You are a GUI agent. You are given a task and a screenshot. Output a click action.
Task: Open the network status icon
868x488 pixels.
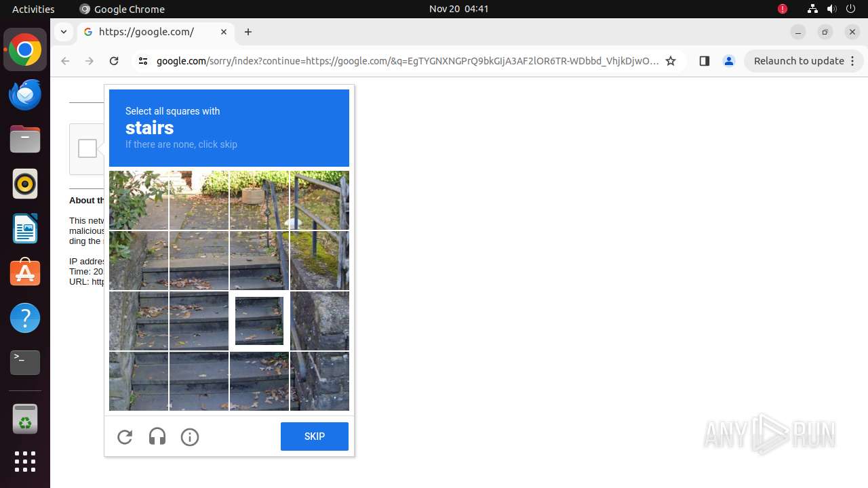(812, 9)
